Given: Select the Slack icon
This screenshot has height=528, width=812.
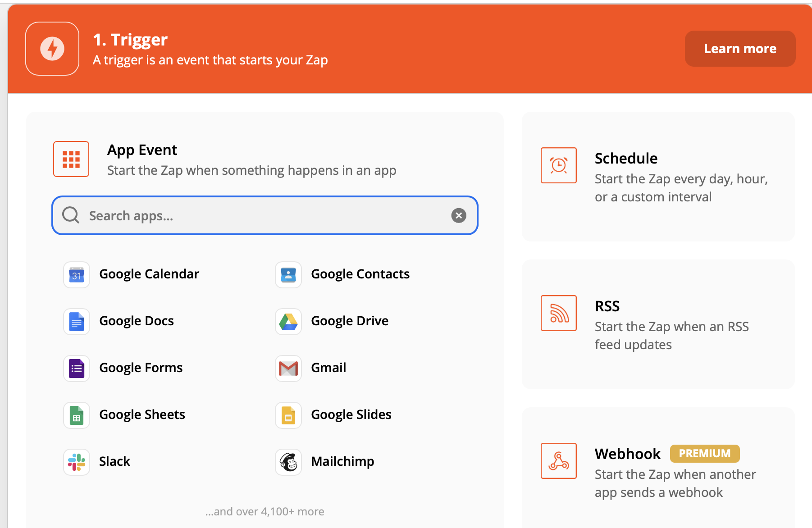Looking at the screenshot, I should [x=77, y=462].
